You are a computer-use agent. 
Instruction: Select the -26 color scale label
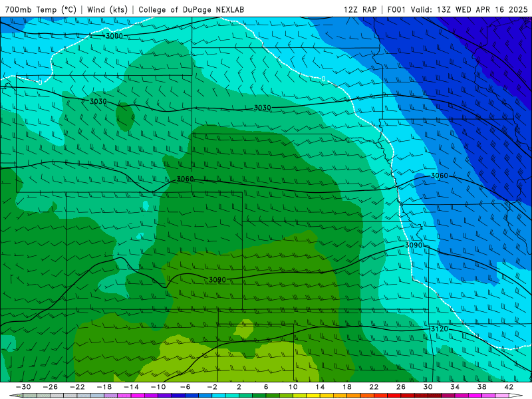tap(51, 387)
